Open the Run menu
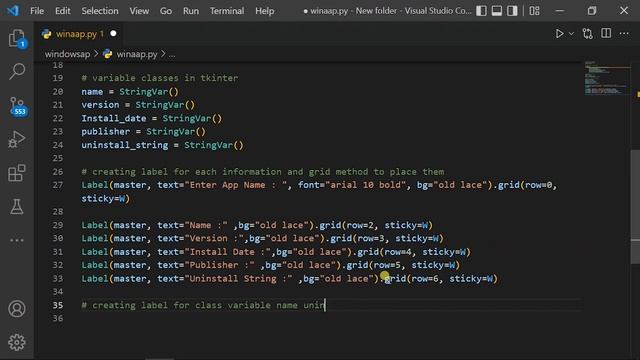 click(191, 11)
